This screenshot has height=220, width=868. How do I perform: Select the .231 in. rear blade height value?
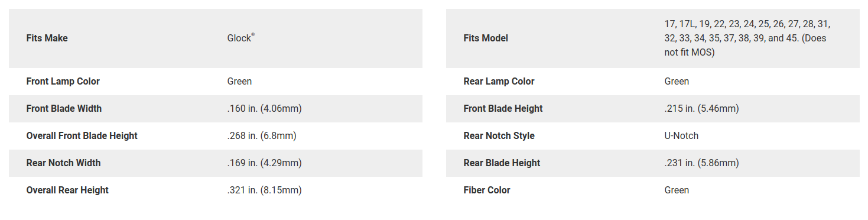(702, 163)
